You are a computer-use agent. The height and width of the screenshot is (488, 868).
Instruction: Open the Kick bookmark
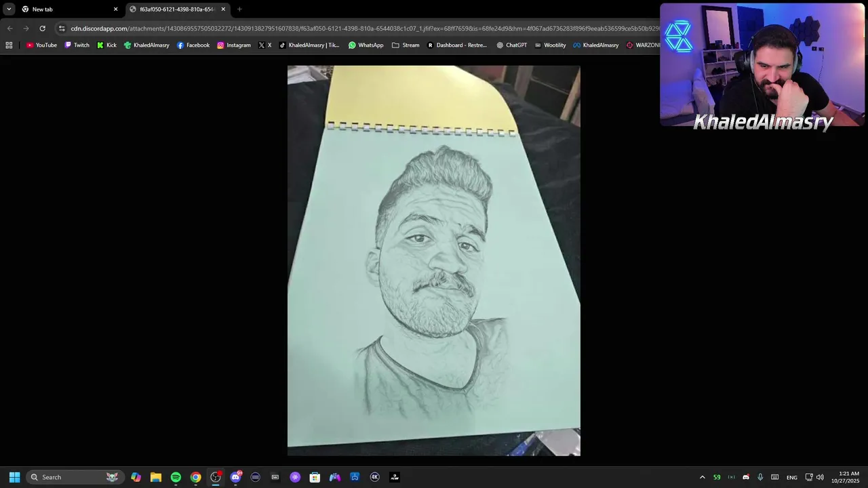pos(106,45)
